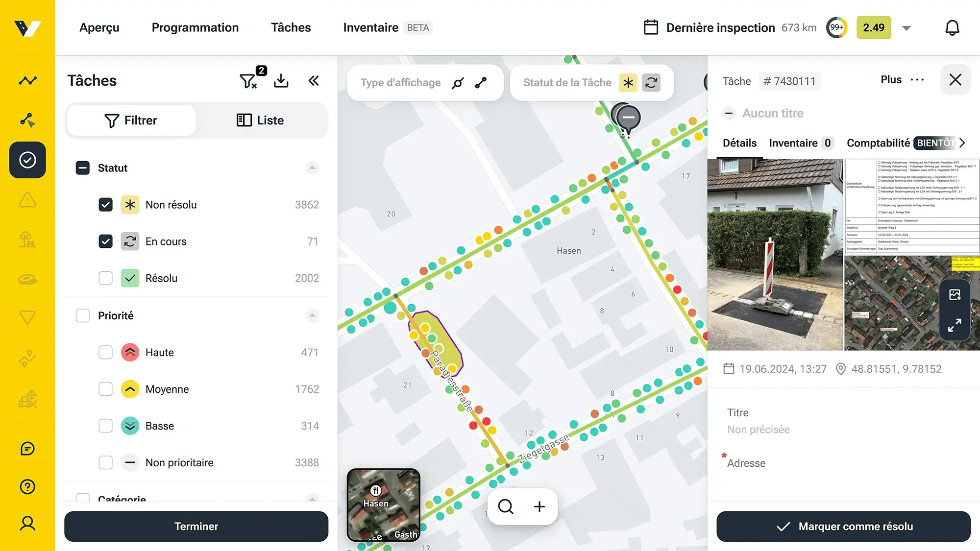980x551 pixels.
Task: Expand photos to fullscreen
Action: click(x=955, y=325)
